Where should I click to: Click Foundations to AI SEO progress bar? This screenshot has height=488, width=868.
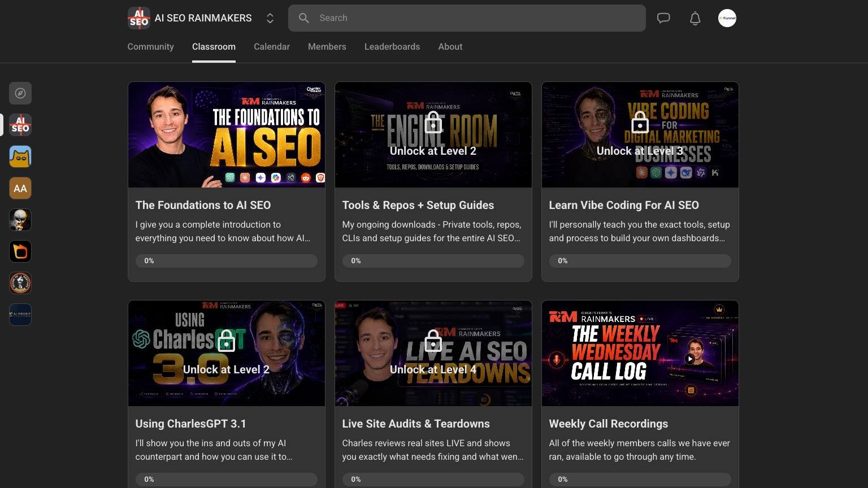coord(227,261)
